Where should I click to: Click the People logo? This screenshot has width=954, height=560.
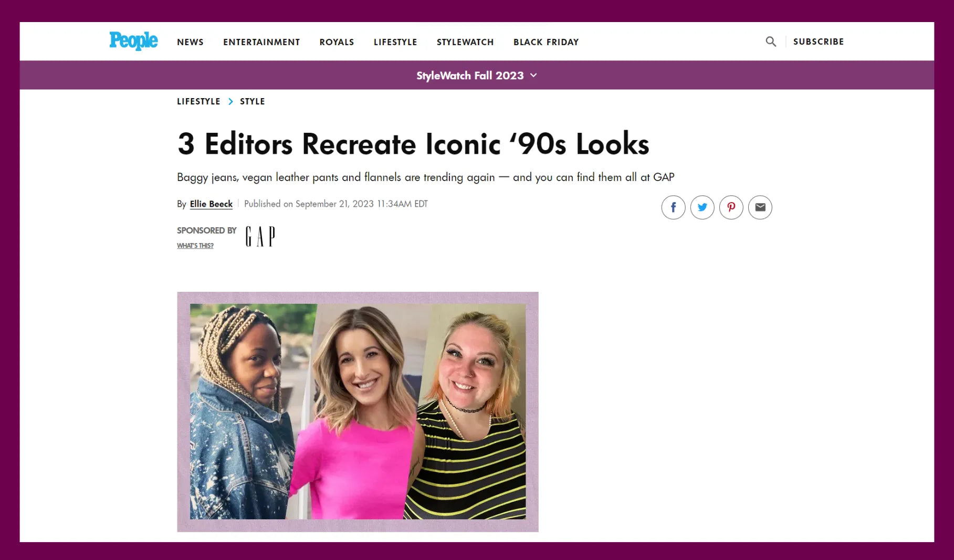tap(133, 41)
